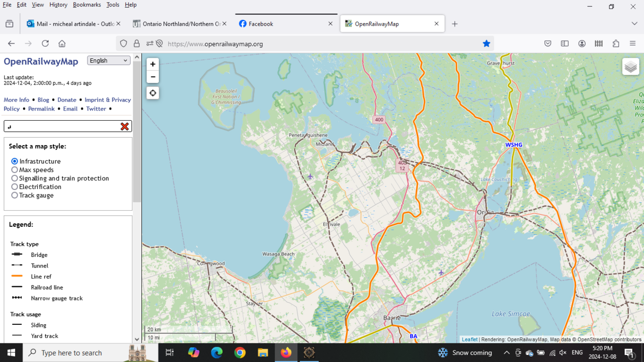644x362 pixels.
Task: Open Firefox View recent tabs
Action: [x=10, y=24]
